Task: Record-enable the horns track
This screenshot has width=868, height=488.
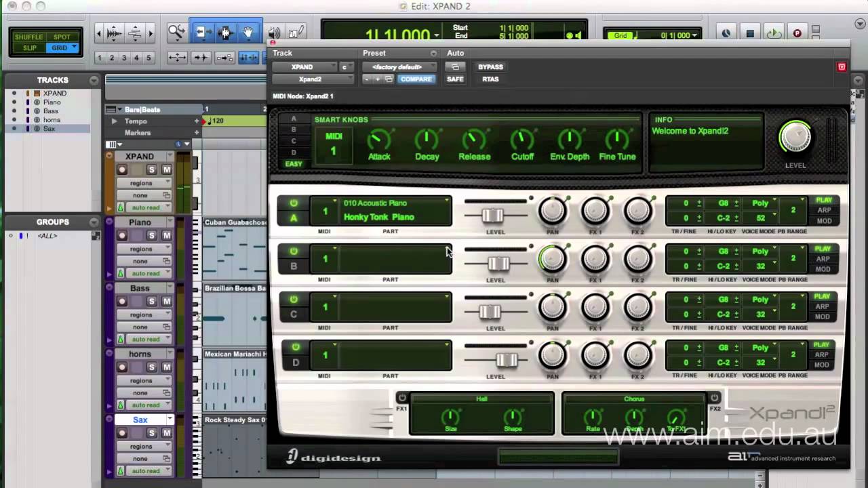Action: (122, 367)
